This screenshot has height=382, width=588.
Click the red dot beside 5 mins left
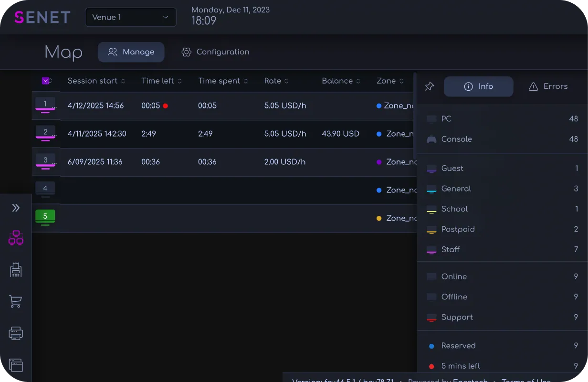pos(431,366)
